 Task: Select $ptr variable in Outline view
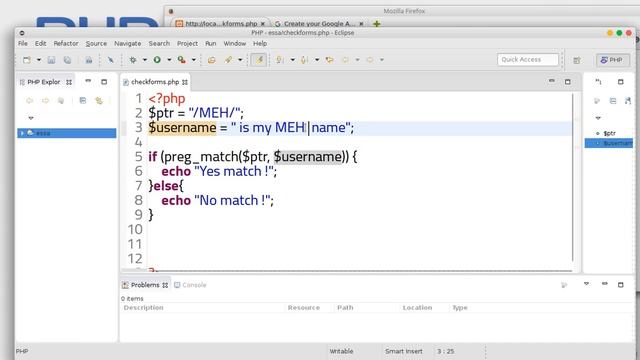[x=610, y=133]
